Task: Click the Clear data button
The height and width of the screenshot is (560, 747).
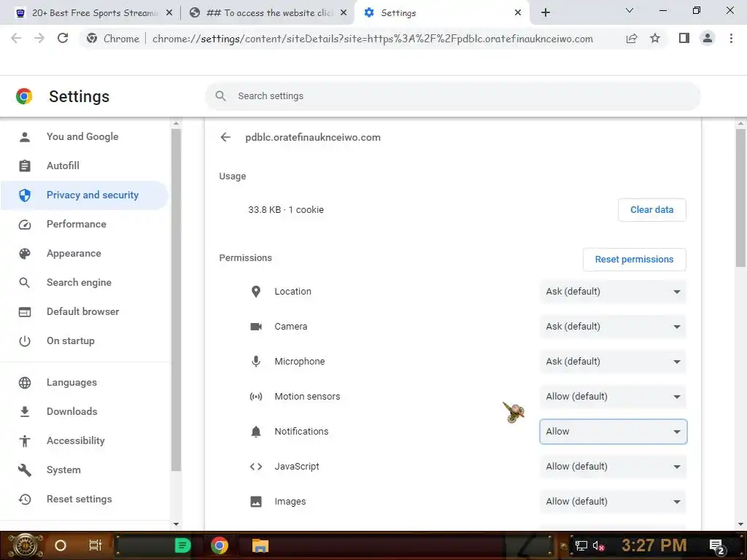Action: point(651,210)
